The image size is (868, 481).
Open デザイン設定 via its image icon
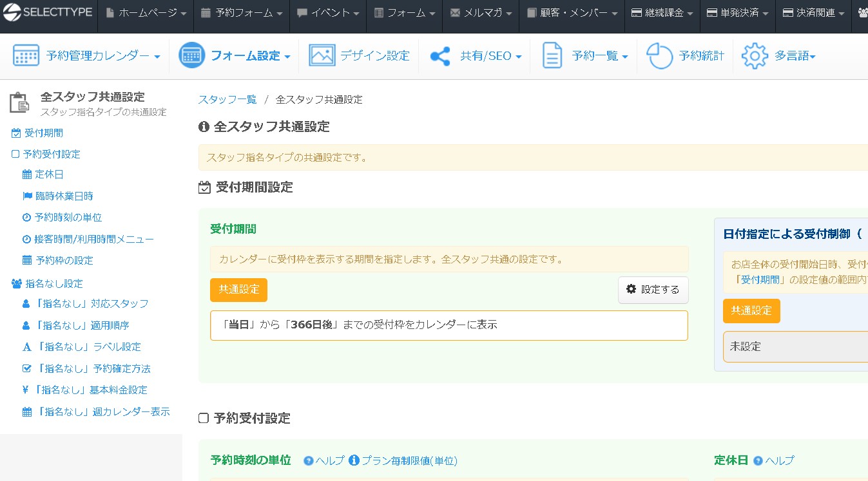tap(323, 55)
